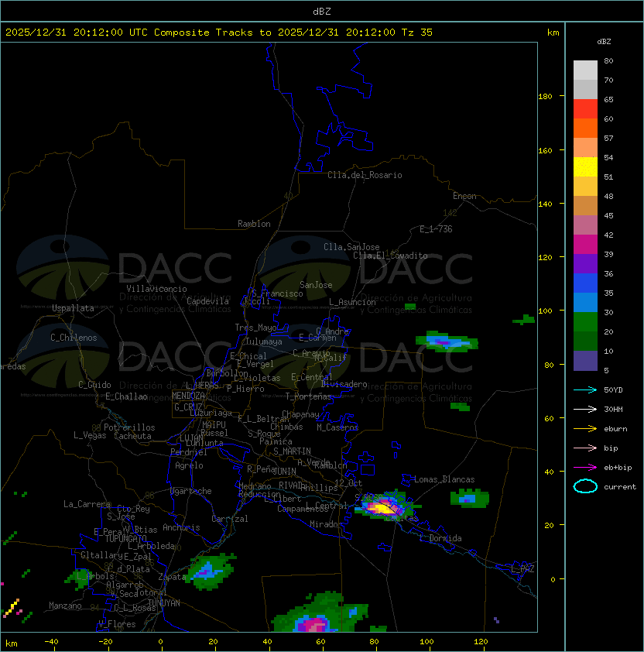The height and width of the screenshot is (652, 644).
Task: Click the 'Clla.del_Rosario' place label
Action: [x=365, y=175]
